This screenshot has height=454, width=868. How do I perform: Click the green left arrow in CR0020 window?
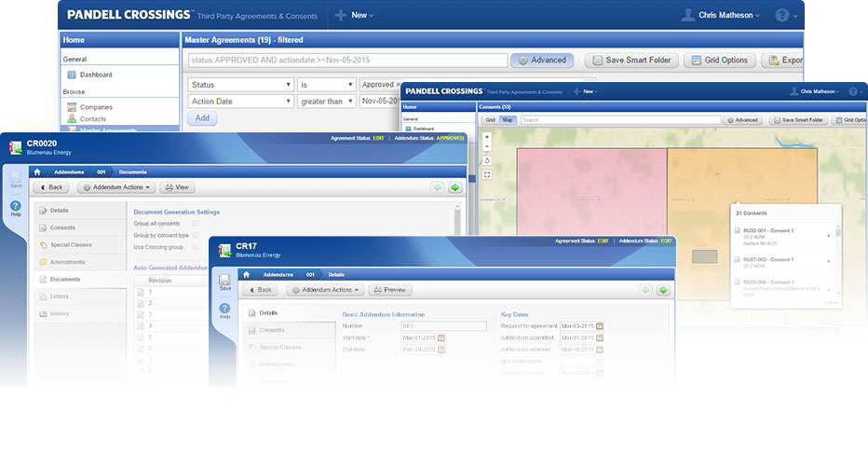[x=438, y=187]
